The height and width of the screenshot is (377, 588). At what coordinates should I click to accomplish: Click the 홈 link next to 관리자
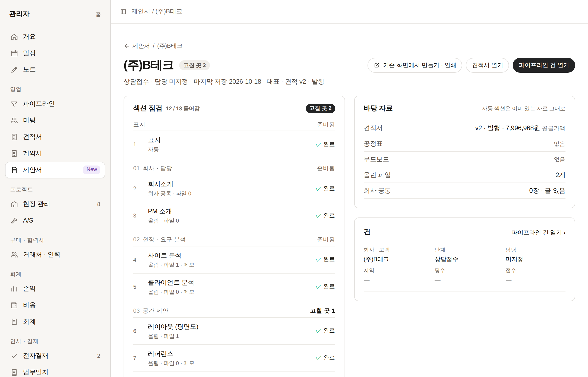pos(98,14)
